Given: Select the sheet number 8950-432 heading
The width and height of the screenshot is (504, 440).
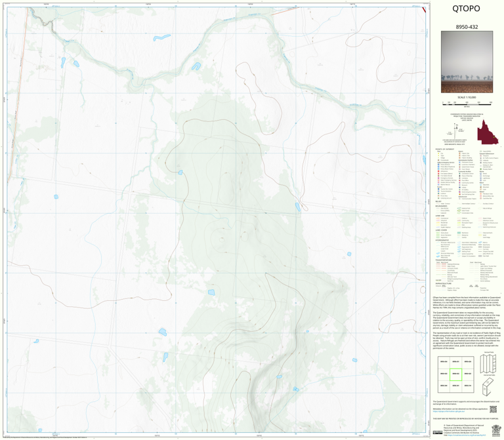Looking at the screenshot, I should [x=467, y=27].
